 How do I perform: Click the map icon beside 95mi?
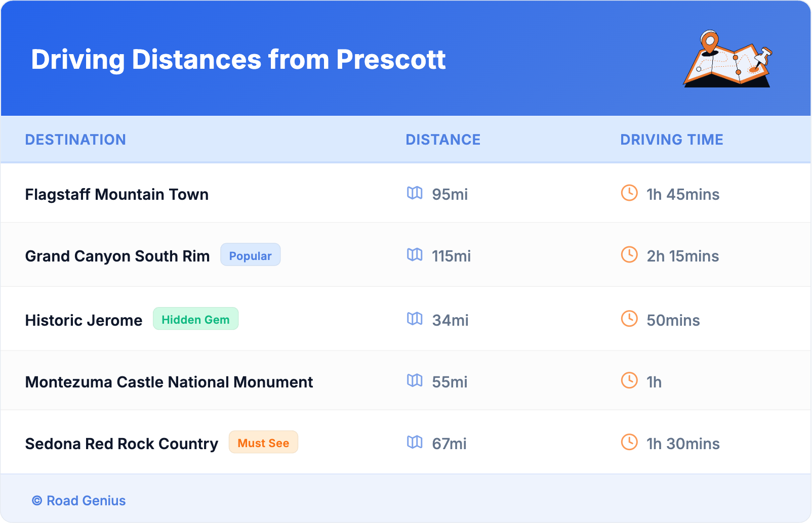(x=415, y=193)
